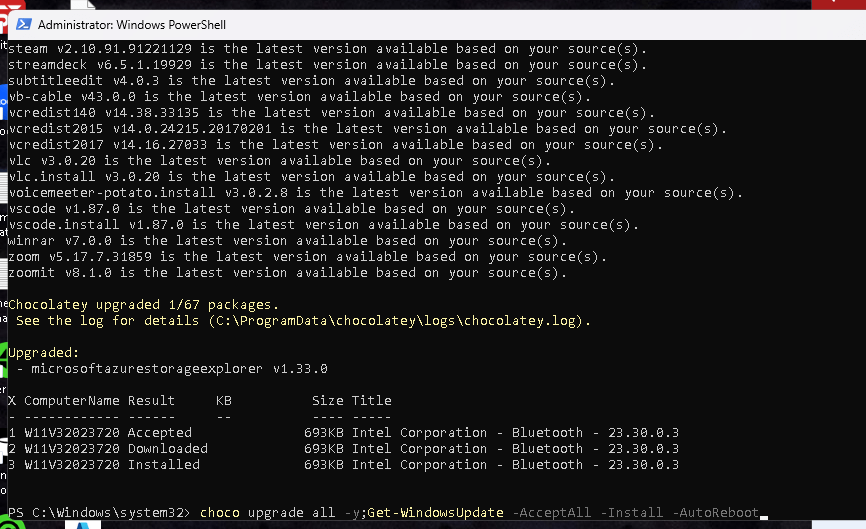Viewport: 866px width, 529px height.
Task: Click the 'choco' command in prompt line
Action: click(219, 513)
